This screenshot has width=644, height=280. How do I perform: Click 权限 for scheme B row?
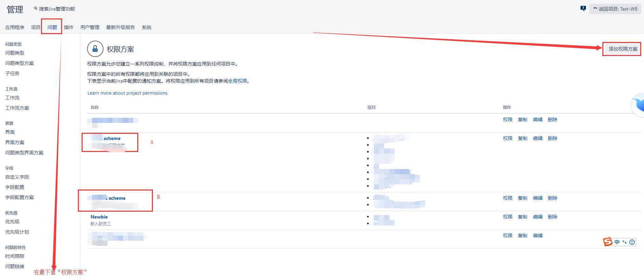click(x=508, y=198)
